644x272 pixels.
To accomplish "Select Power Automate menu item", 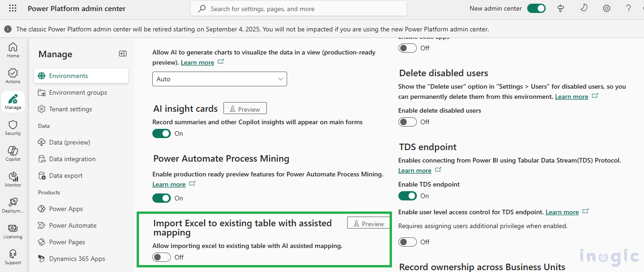I will pyautogui.click(x=81, y=225).
